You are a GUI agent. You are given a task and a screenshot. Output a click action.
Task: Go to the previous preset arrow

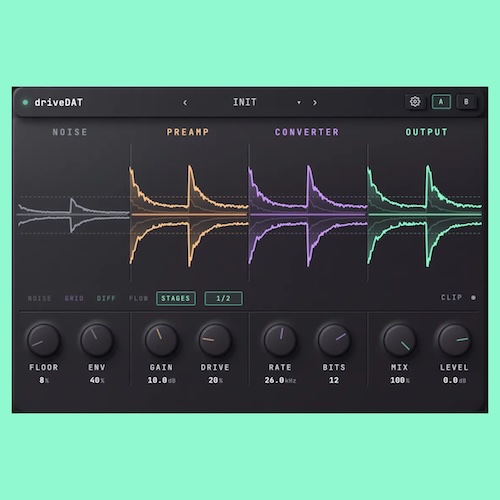click(185, 103)
